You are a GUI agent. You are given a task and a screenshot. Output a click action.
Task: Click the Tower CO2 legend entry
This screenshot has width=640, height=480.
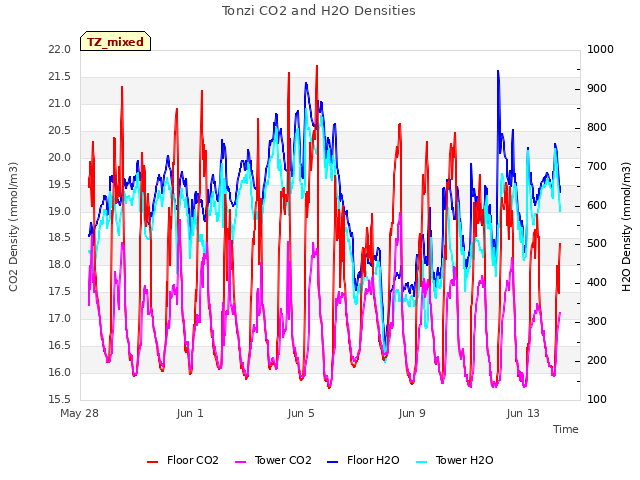pyautogui.click(x=273, y=460)
